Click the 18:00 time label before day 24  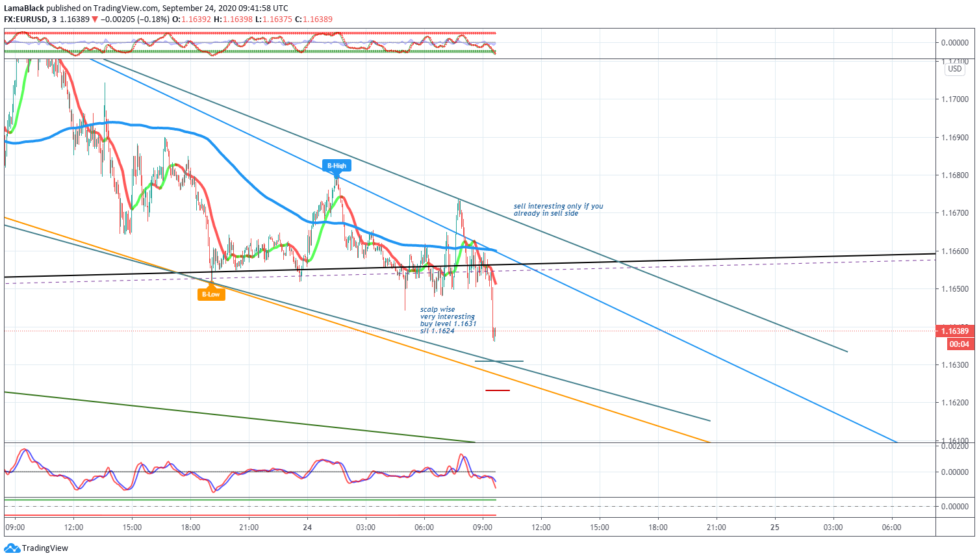tap(190, 528)
